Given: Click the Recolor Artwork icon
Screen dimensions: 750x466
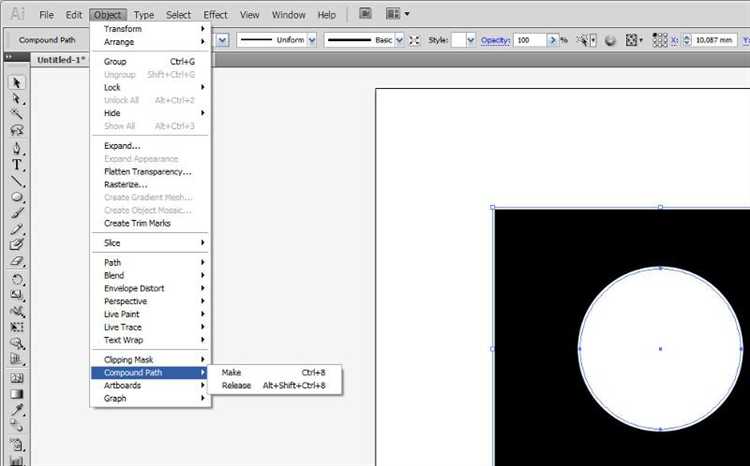Looking at the screenshot, I should click(610, 40).
